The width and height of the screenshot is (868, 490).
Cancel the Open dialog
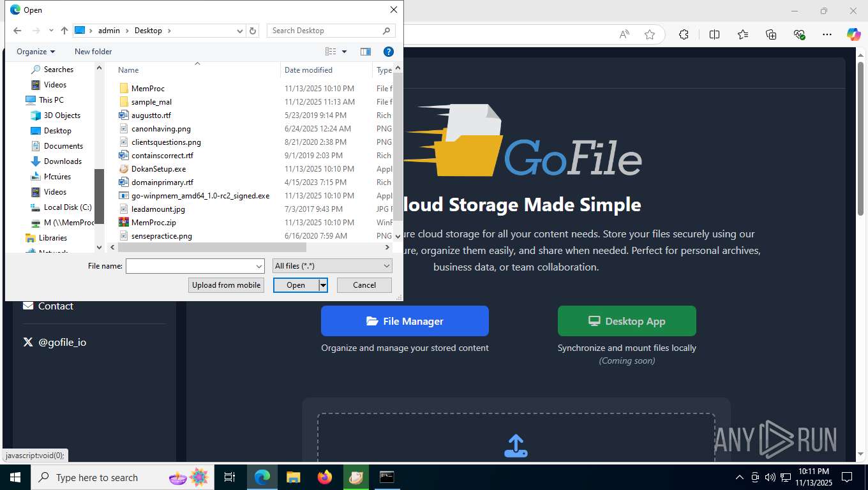[364, 285]
